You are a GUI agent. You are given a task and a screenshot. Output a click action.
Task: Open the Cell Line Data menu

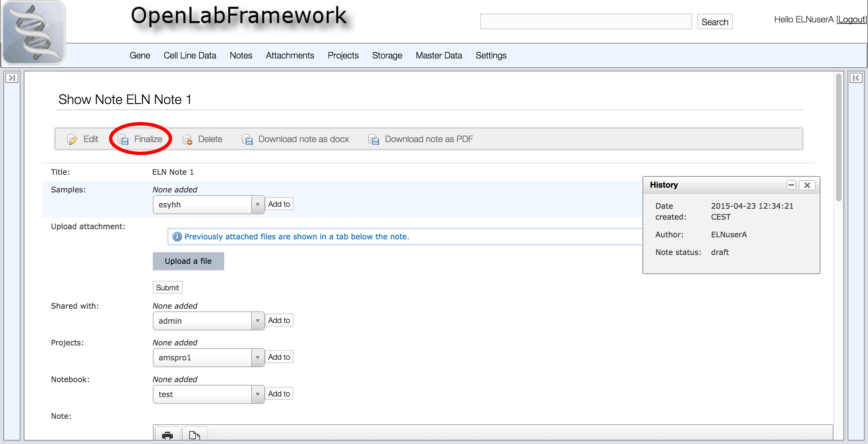coord(189,55)
